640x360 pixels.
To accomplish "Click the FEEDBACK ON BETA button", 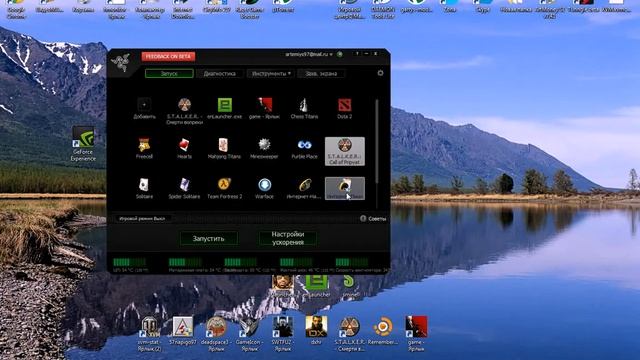I will click(x=168, y=56).
